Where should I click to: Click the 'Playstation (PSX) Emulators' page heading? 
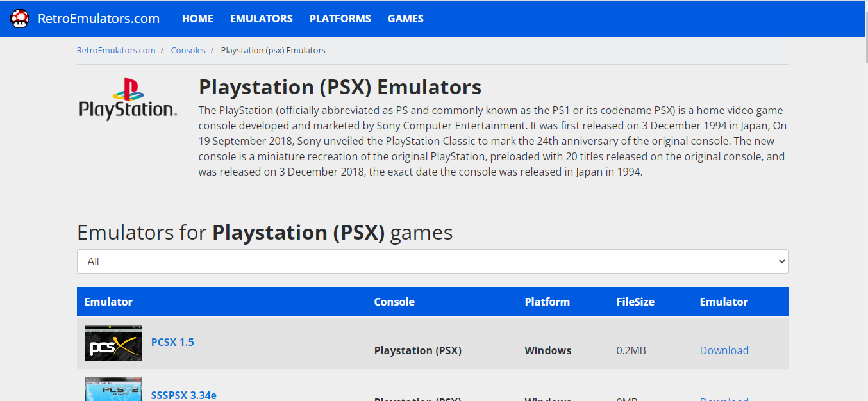[x=340, y=86]
